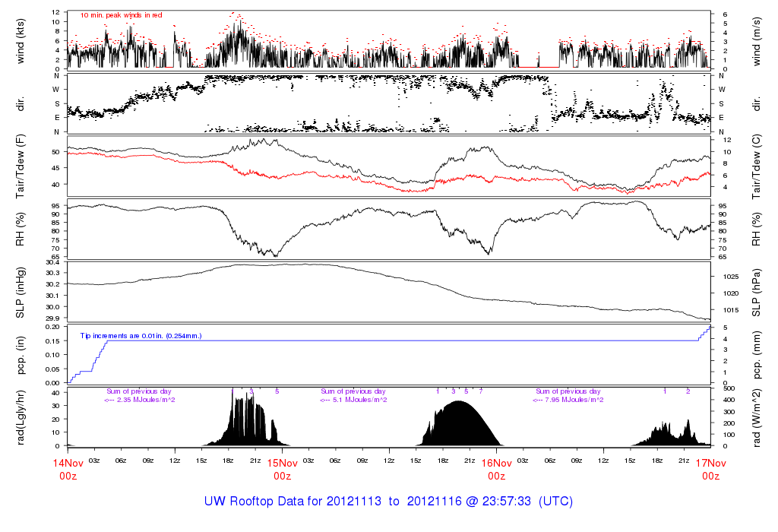Select the 17Nov 00z date marker
This screenshot has width=778, height=532.
(710, 468)
